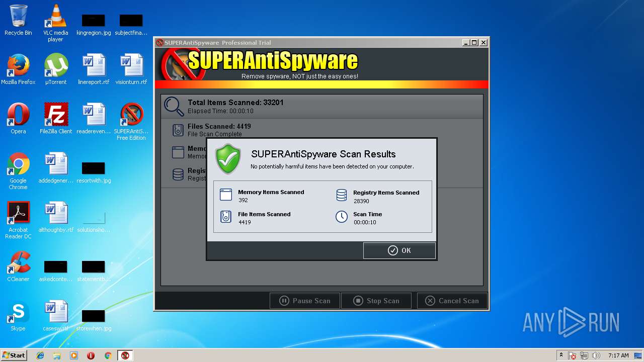Select storewhen.jpg file on desktop
Viewport: 644px width, 362px height.
pyautogui.click(x=94, y=320)
